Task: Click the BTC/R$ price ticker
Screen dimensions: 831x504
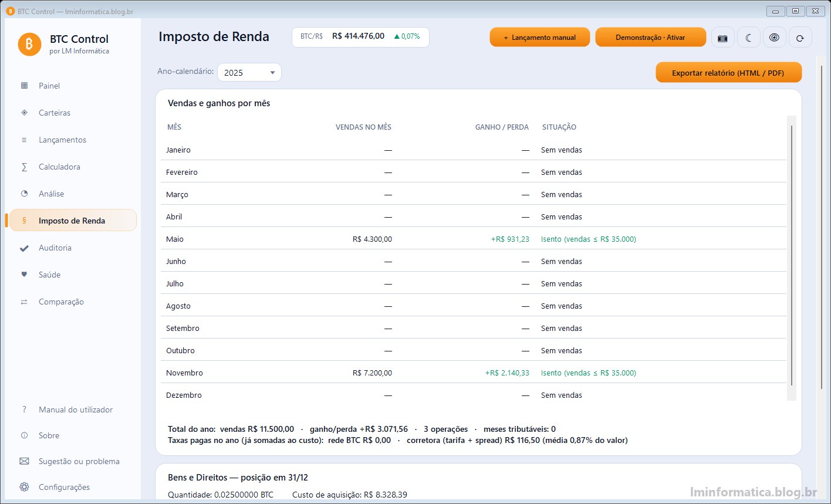Action: [360, 36]
